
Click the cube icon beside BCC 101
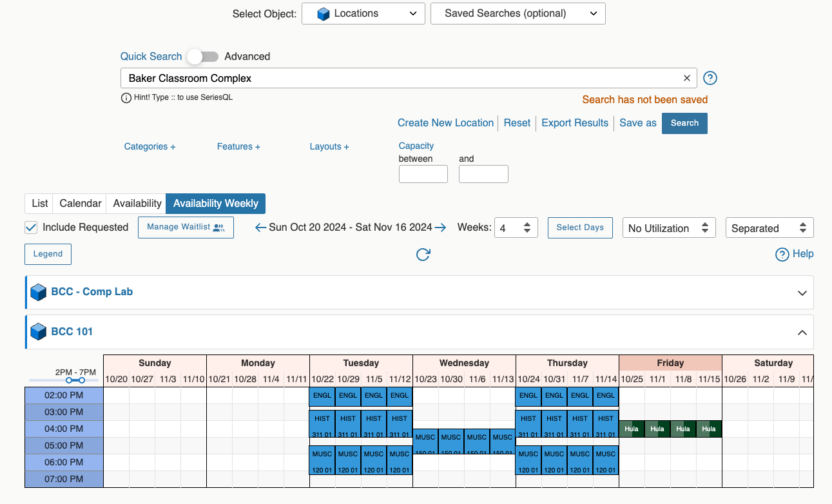coord(39,331)
